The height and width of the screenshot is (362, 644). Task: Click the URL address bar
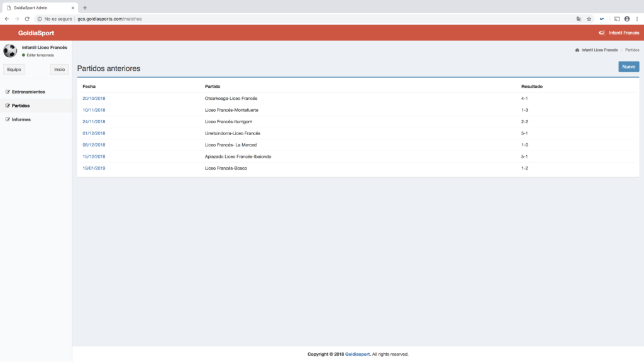pyautogui.click(x=314, y=19)
